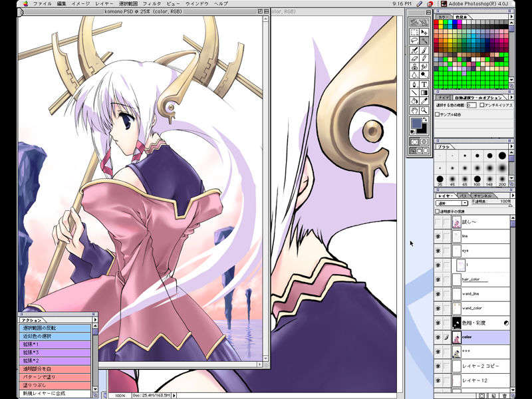Open the イメージ menu
The image size is (532, 399).
coord(80,4)
